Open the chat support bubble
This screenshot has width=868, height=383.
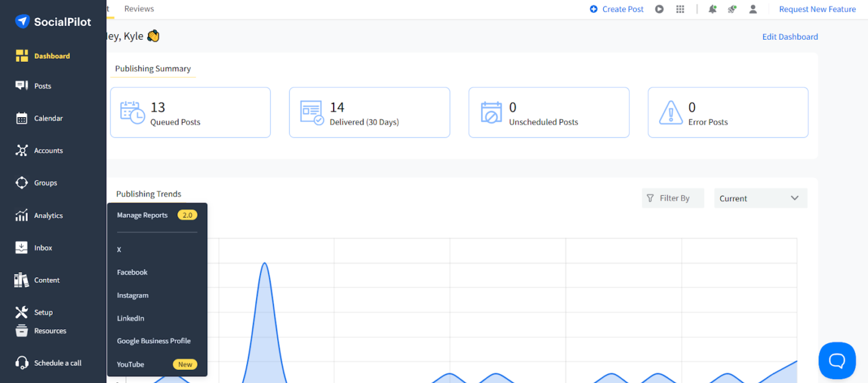coord(837,360)
